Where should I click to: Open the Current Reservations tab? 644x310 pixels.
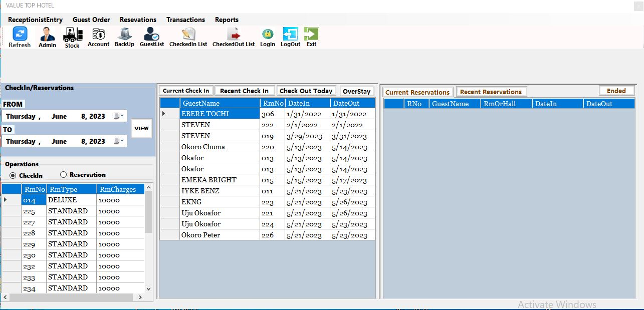[417, 92]
